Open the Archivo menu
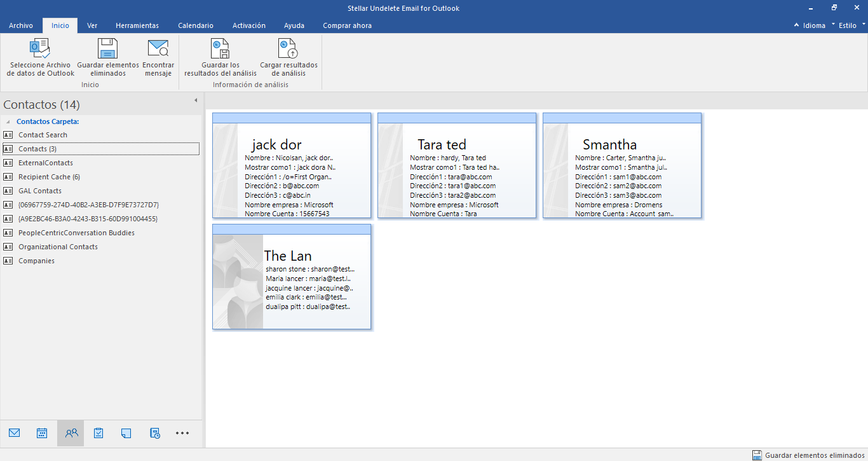 [21, 25]
